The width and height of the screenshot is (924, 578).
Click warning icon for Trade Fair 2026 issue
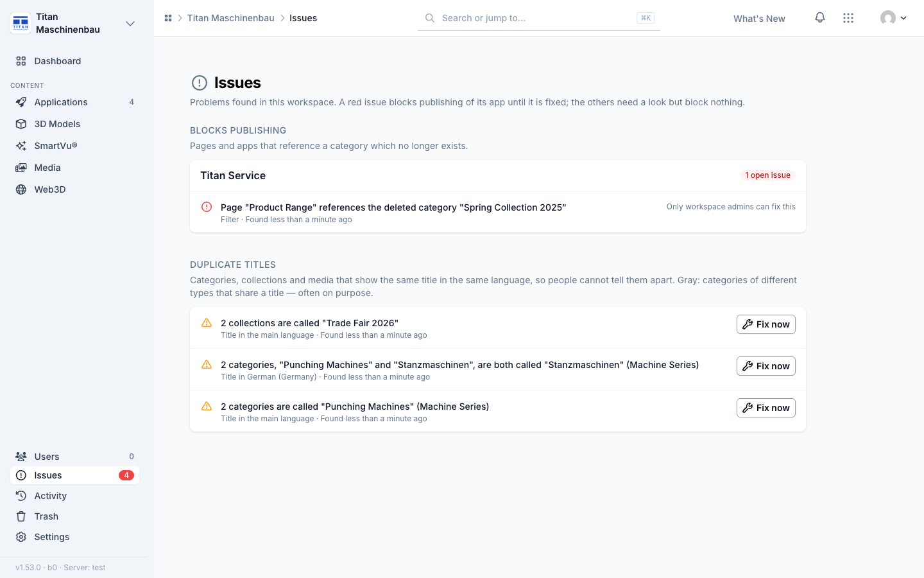coord(207,322)
